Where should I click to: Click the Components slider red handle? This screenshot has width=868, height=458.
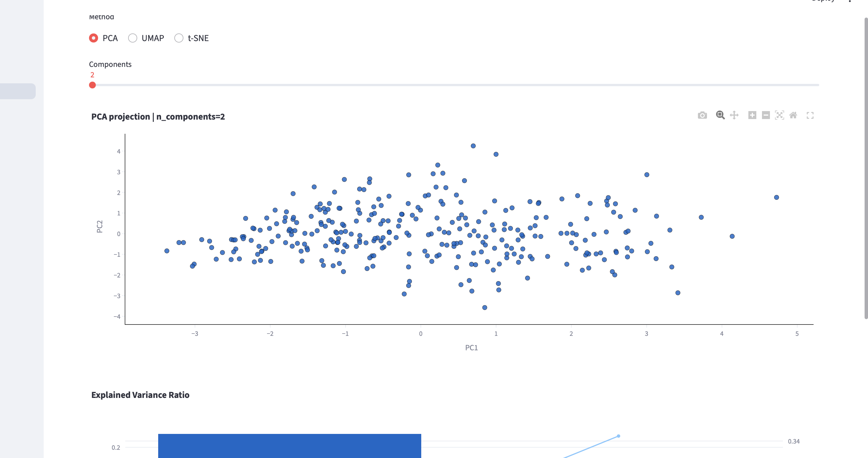click(x=92, y=85)
